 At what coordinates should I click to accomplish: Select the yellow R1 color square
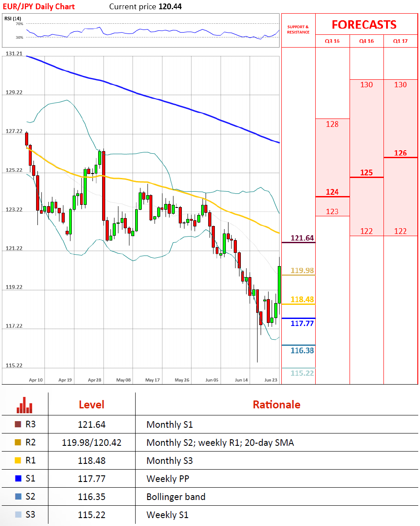(18, 461)
